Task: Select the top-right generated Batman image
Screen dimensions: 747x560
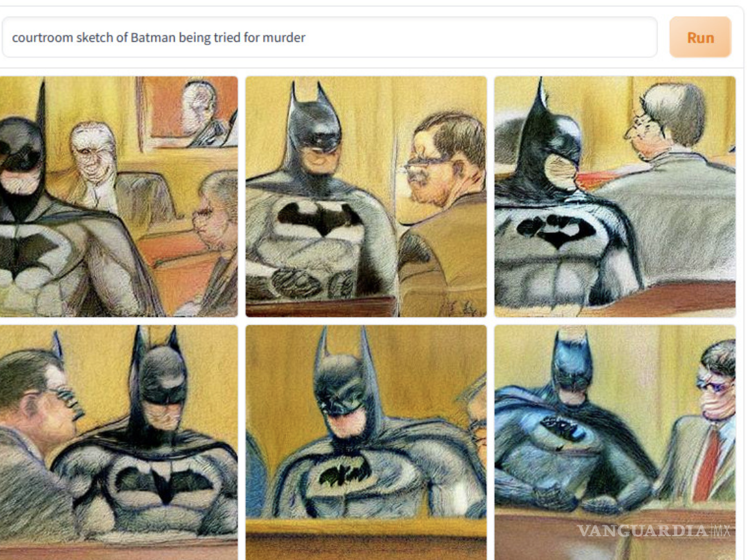Action: 615,196
